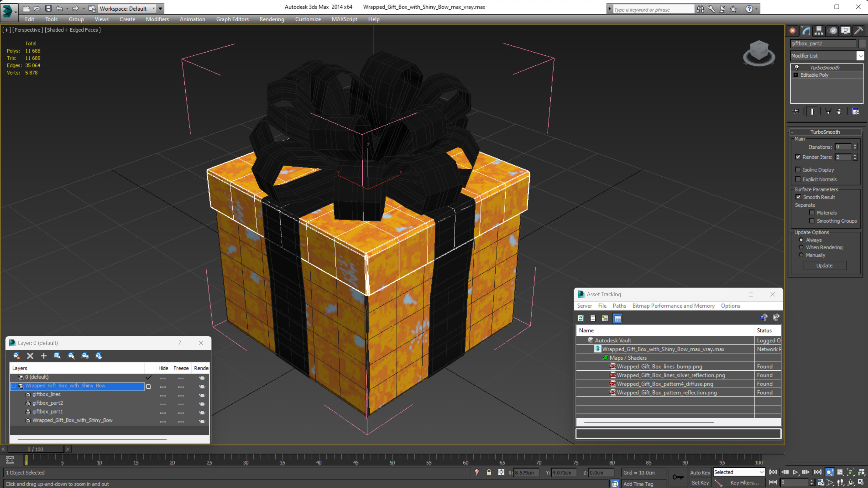
Task: Click the object color swatch beside giftbox_part2
Action: click(862, 43)
